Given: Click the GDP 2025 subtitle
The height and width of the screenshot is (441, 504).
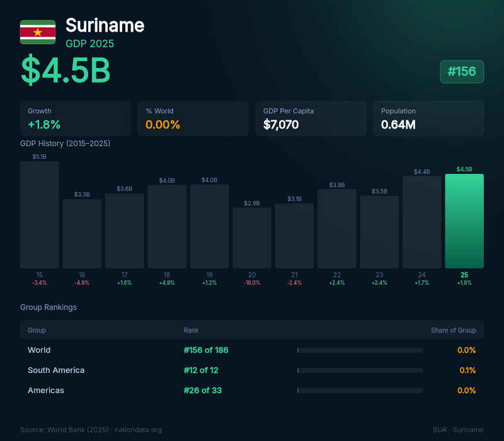Looking at the screenshot, I should coord(89,43).
